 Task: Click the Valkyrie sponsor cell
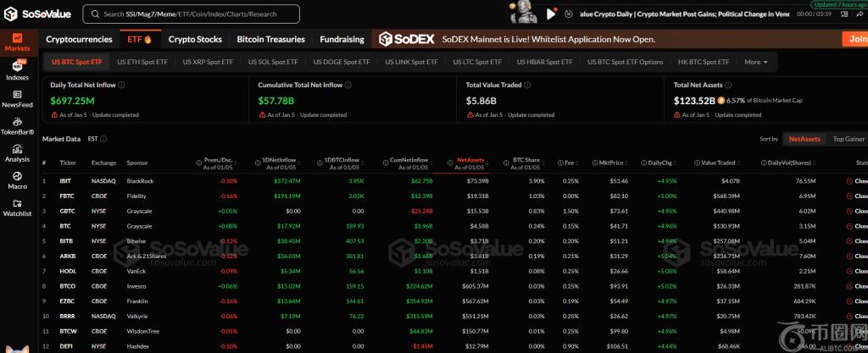(x=137, y=317)
